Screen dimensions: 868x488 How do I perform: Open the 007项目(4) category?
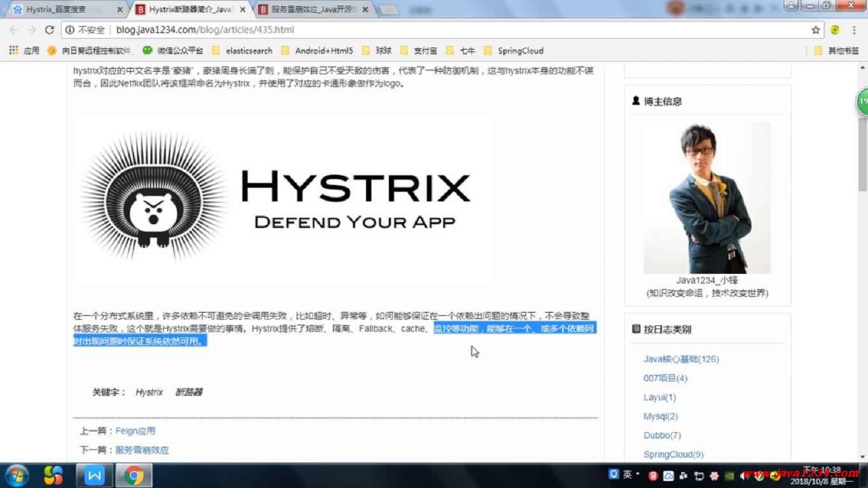(x=665, y=378)
